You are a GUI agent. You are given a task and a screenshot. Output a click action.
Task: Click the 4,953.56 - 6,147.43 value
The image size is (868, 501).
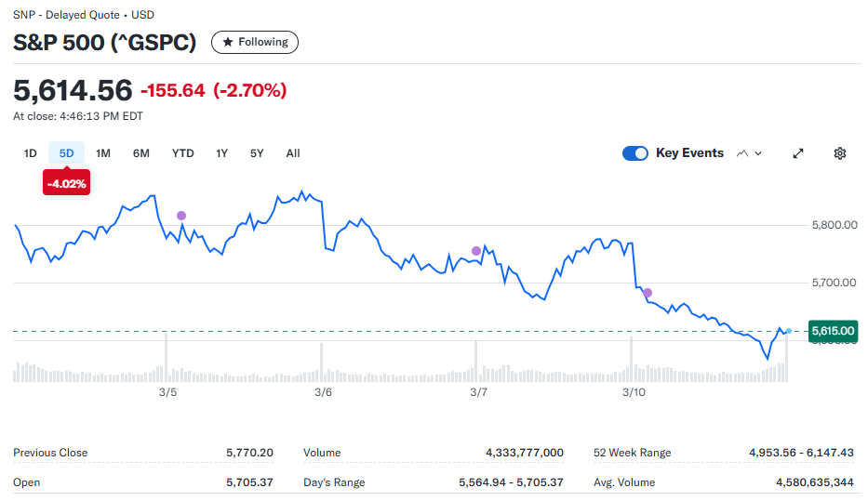point(802,453)
